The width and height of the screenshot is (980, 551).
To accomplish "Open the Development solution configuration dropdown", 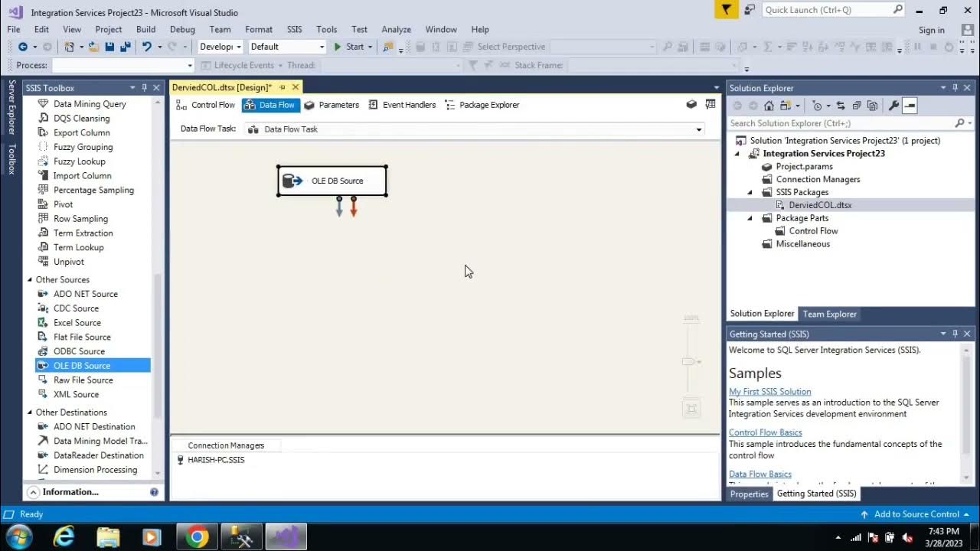I will tap(220, 47).
